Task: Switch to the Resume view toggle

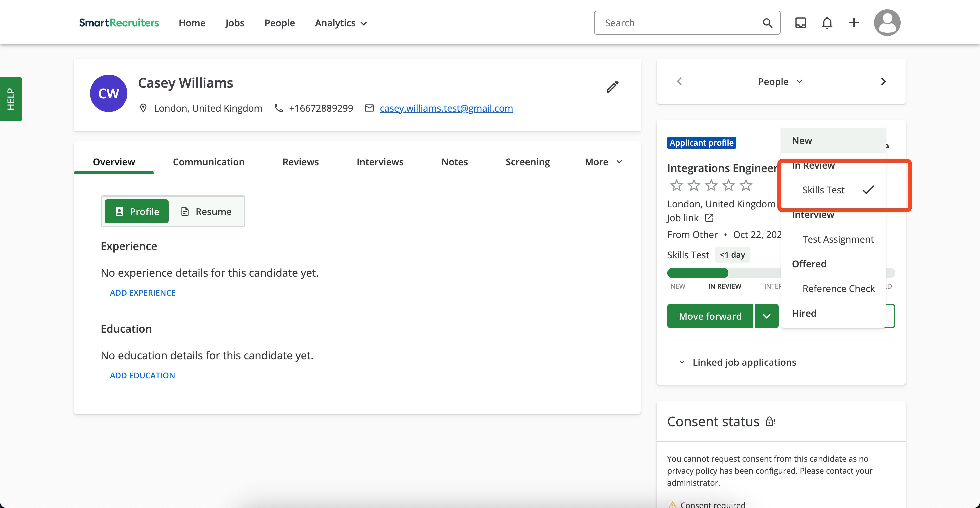Action: pyautogui.click(x=207, y=212)
